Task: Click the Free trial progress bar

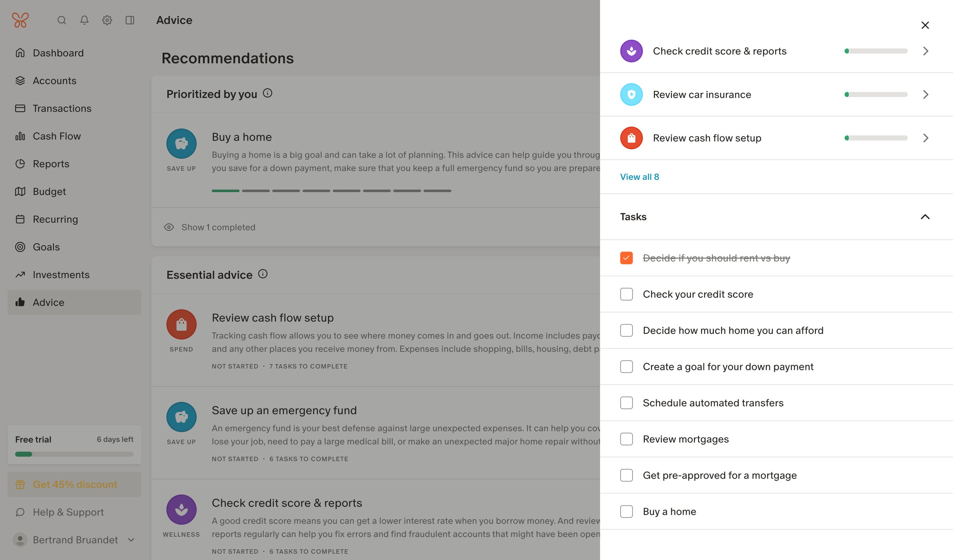Action: pos(74,454)
